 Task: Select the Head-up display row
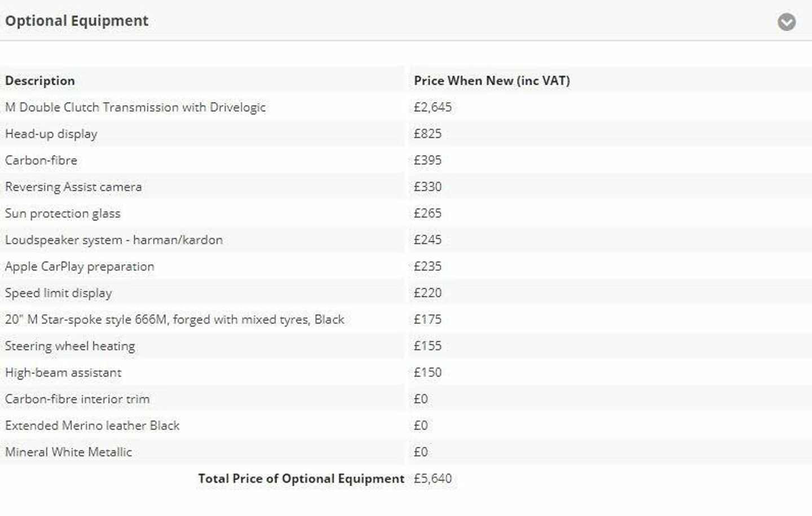pyautogui.click(x=406, y=134)
